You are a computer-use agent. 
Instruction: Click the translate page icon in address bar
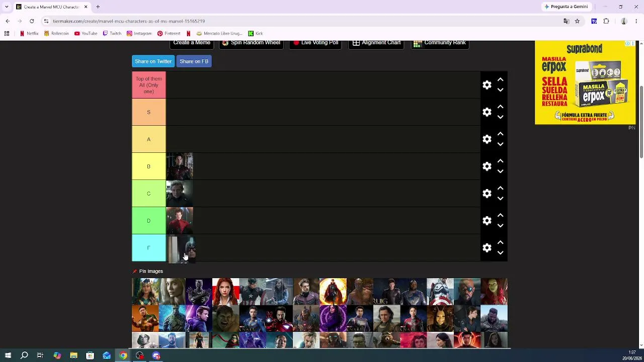[x=566, y=21]
